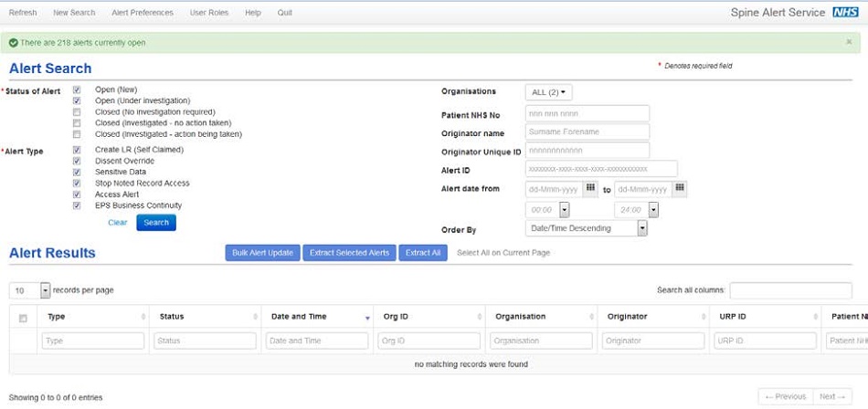Focus the Originator name field

(x=587, y=131)
